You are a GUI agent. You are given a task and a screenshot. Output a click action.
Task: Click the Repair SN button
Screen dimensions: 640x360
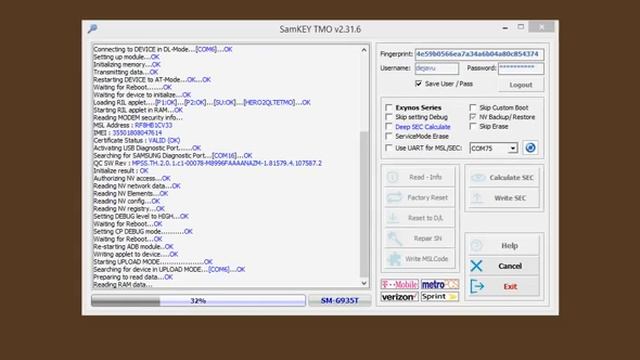coord(419,238)
